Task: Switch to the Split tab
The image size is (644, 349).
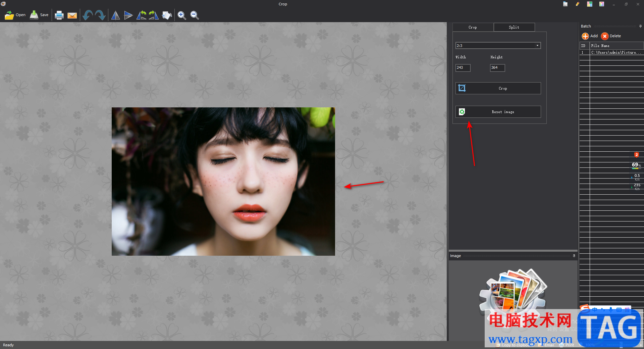Action: coord(514,27)
